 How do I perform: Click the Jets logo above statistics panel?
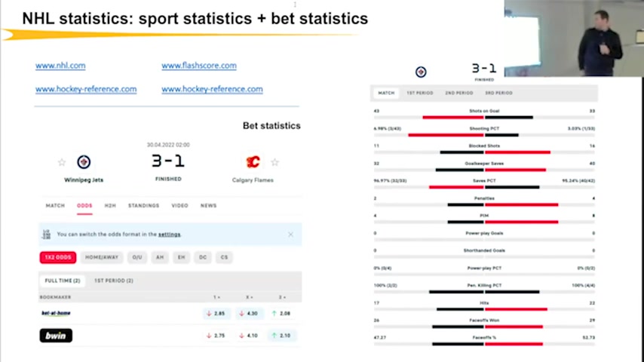[x=421, y=72]
